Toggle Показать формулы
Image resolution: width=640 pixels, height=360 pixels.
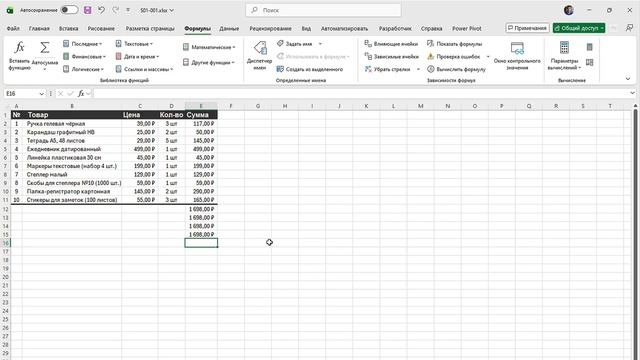(454, 44)
